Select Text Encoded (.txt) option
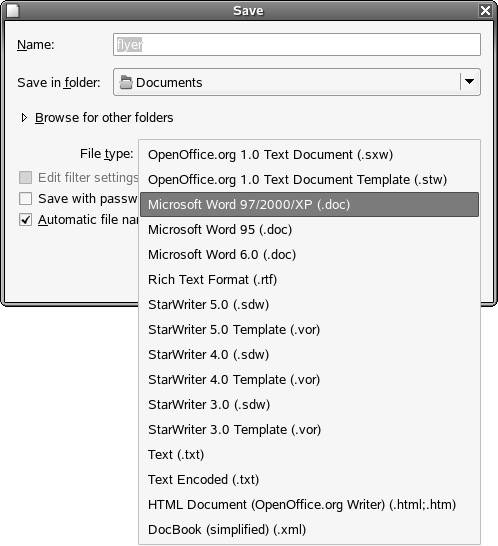498x546 pixels. pos(309,479)
